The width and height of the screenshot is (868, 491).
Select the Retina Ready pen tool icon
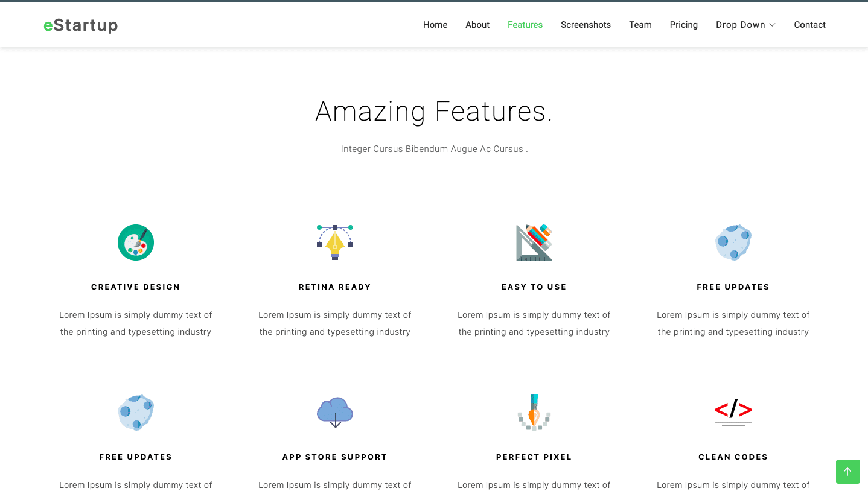pyautogui.click(x=335, y=242)
